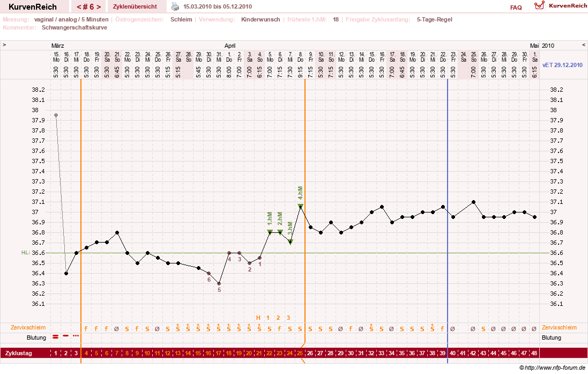The width and height of the screenshot is (588, 374).
Task: Click cycle day 40 in the Zyklustag row
Action: 452,354
